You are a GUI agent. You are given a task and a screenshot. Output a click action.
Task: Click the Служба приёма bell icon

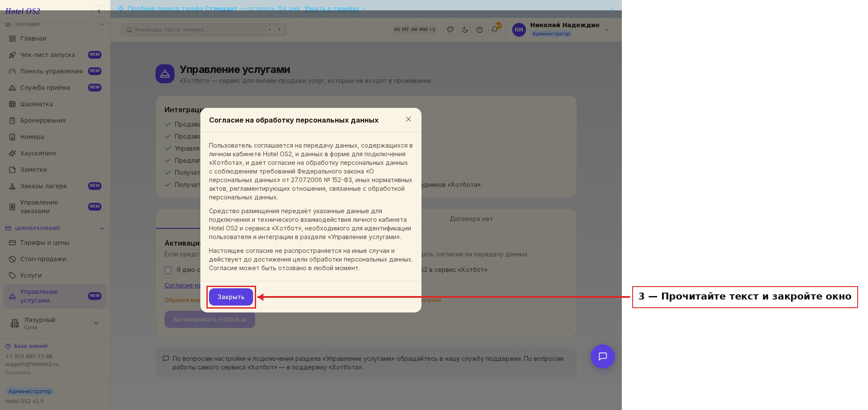coord(13,88)
